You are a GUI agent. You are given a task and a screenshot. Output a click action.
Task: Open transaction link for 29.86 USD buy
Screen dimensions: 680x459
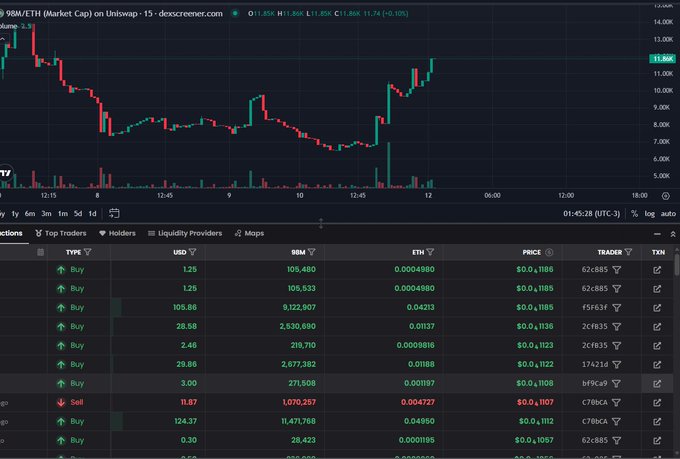point(657,365)
